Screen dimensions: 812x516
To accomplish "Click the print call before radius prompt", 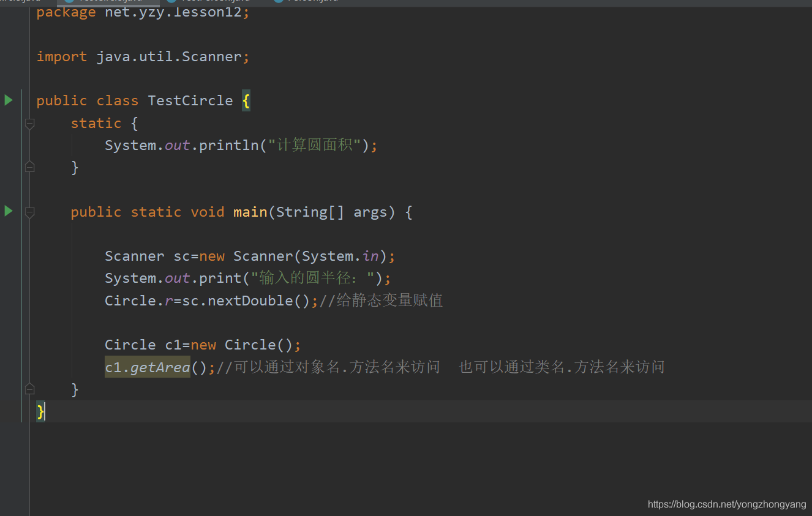I will click(x=220, y=278).
